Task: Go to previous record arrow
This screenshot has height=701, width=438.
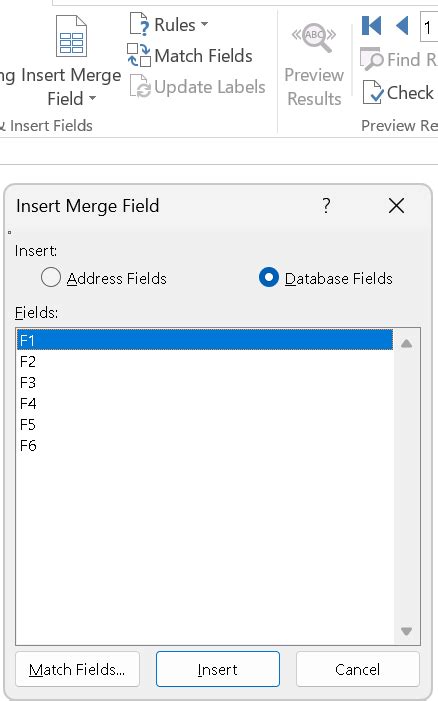Action: click(x=402, y=25)
